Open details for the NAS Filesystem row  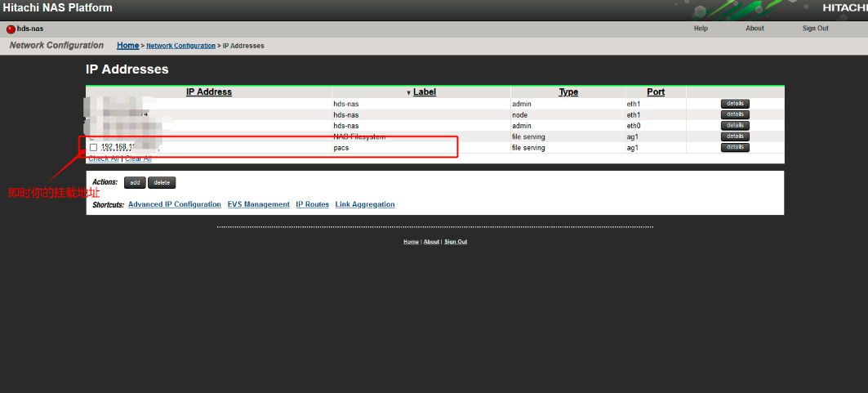click(735, 136)
